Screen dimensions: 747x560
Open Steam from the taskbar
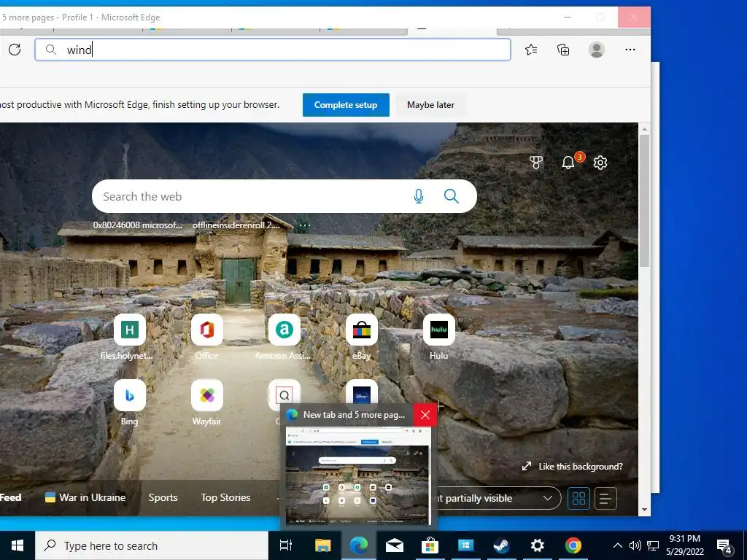(501, 545)
